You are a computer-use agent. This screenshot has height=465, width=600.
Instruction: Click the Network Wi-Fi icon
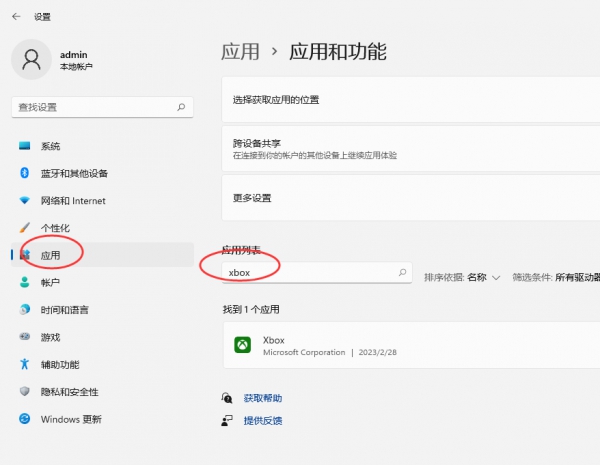click(24, 200)
